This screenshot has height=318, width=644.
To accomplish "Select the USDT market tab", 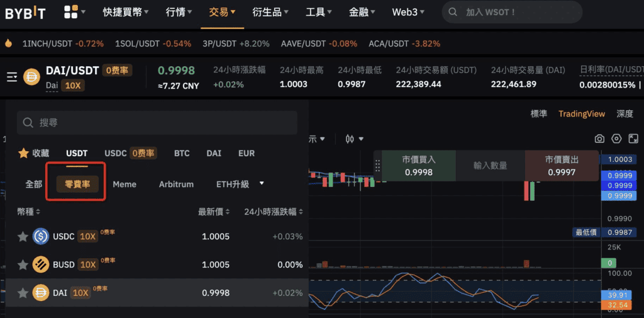I will coord(77,154).
